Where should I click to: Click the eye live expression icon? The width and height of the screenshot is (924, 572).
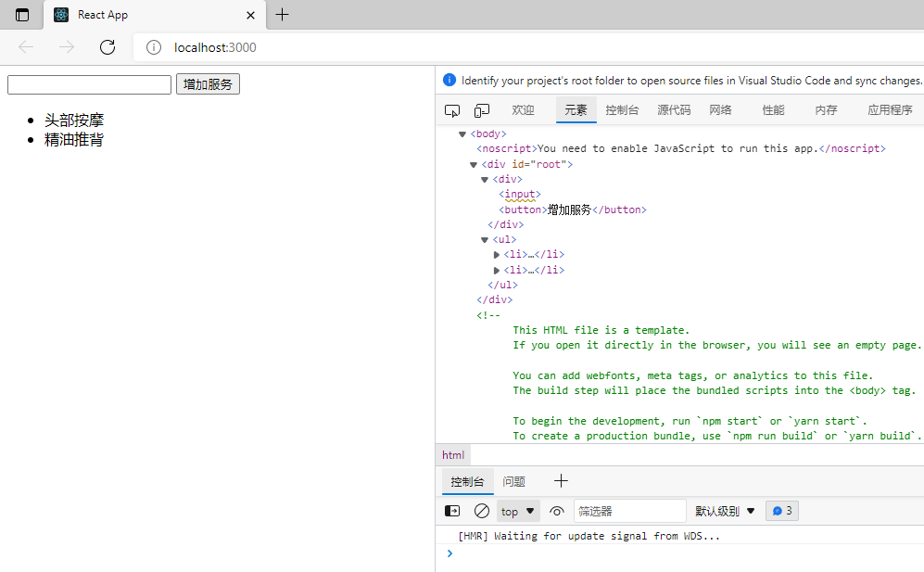tap(556, 511)
